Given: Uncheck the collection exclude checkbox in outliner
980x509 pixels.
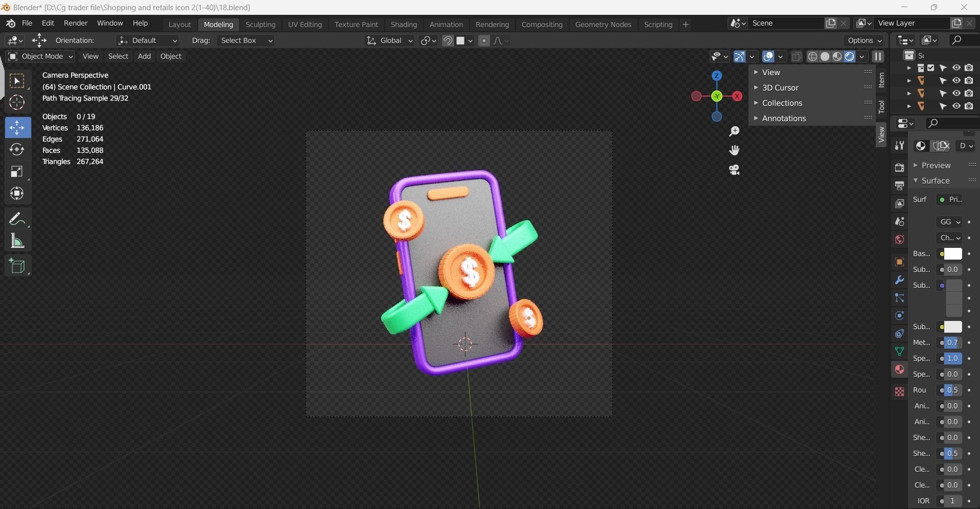Looking at the screenshot, I should click(931, 67).
